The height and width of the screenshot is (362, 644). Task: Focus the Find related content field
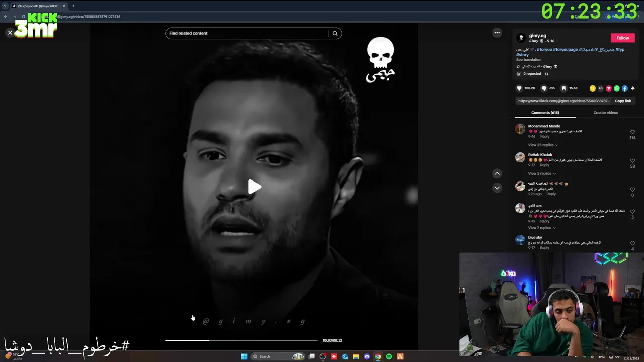247,33
